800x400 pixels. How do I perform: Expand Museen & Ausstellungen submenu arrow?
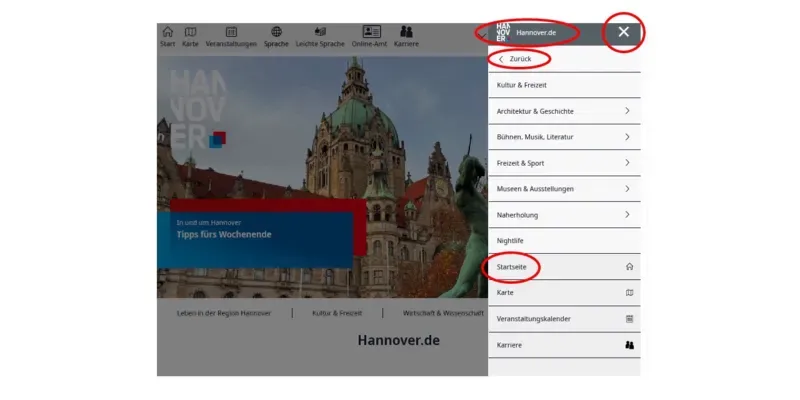627,189
